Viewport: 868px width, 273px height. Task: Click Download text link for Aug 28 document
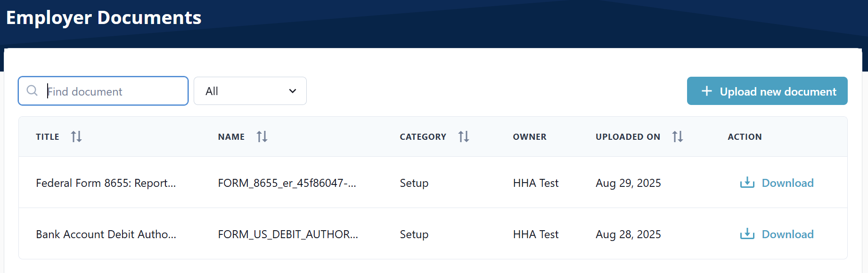click(x=787, y=234)
